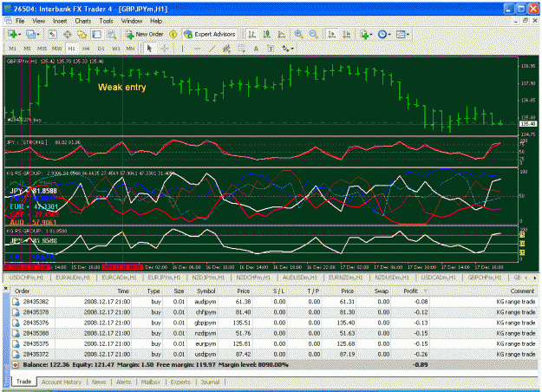Expand the Periods clock dropdown arrow
The image size is (542, 392).
tap(389, 35)
